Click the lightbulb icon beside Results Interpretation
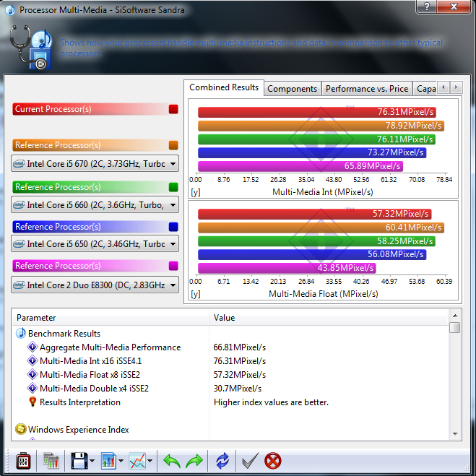This screenshot has width=476, height=476. [x=33, y=402]
